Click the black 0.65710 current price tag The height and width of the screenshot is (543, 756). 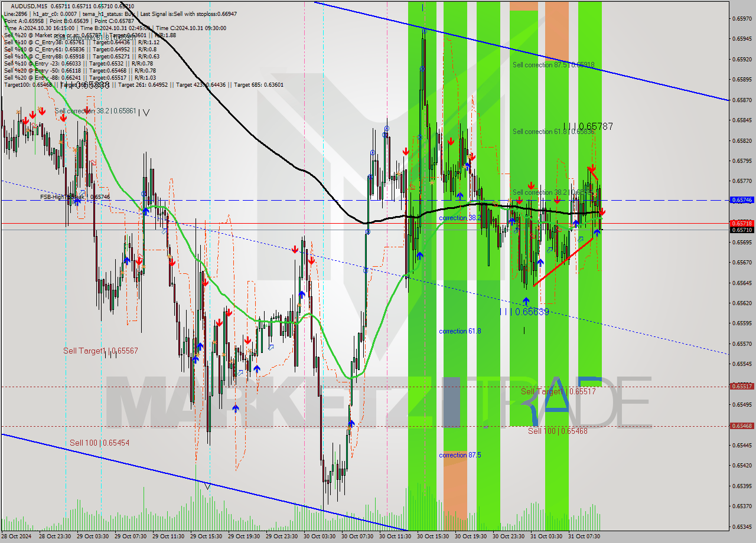click(x=742, y=230)
